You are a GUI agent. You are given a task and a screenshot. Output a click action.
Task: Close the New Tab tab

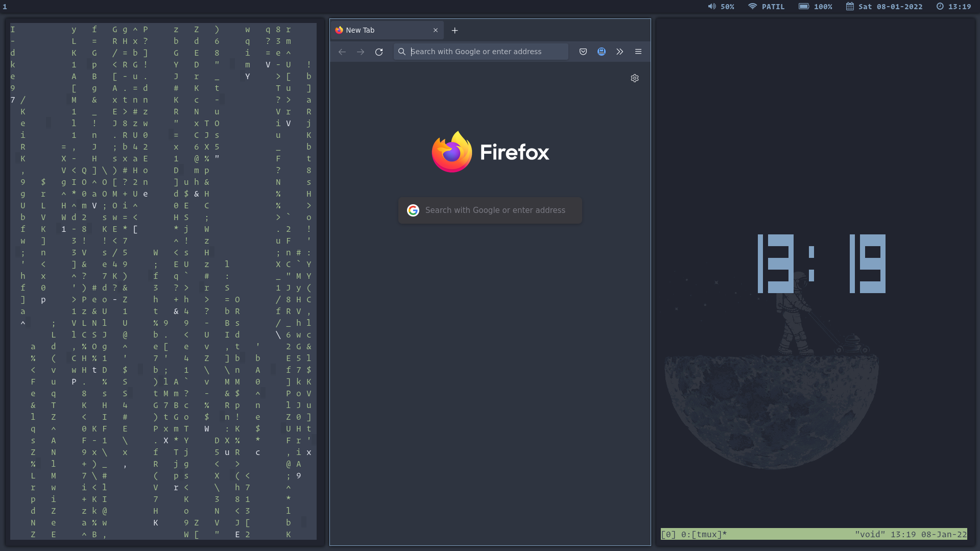pyautogui.click(x=436, y=30)
